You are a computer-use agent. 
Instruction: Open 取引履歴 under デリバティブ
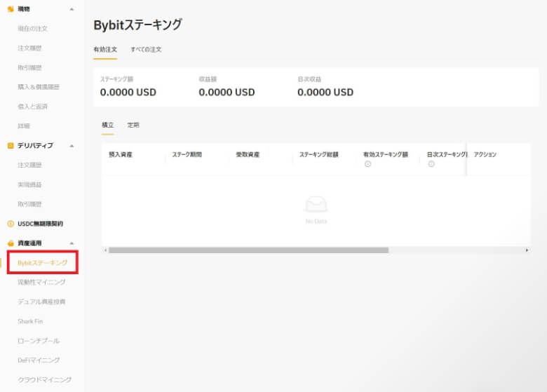pyautogui.click(x=29, y=204)
